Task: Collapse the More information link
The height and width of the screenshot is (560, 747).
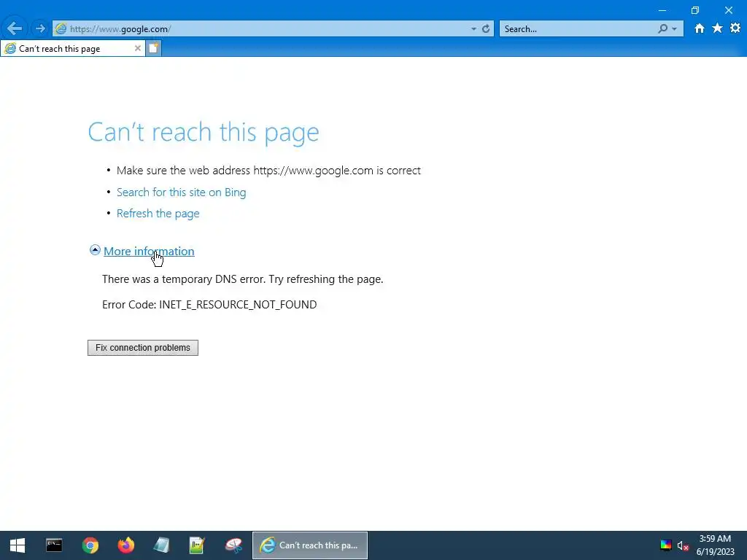Action: (149, 252)
